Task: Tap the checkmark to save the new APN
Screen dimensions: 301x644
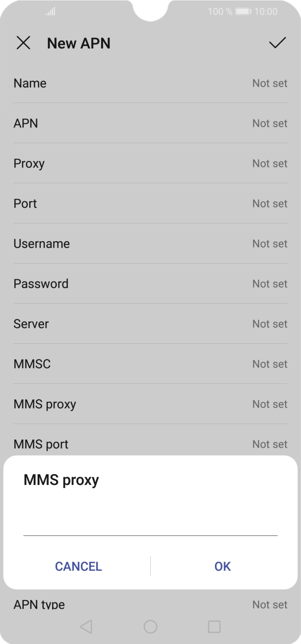Action: pyautogui.click(x=278, y=44)
